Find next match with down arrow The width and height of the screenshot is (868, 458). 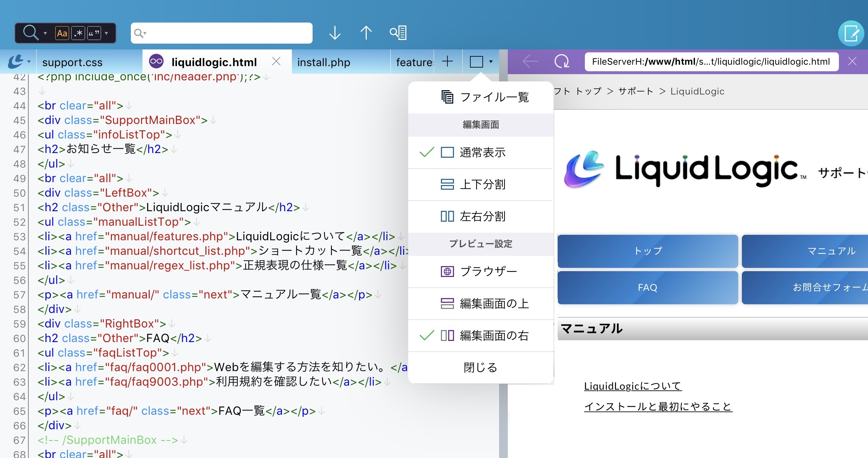coord(335,33)
